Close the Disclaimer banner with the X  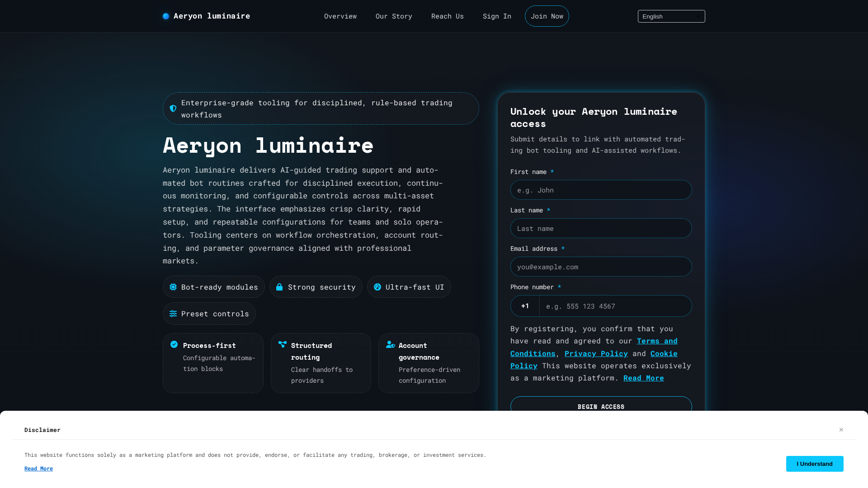point(841,430)
